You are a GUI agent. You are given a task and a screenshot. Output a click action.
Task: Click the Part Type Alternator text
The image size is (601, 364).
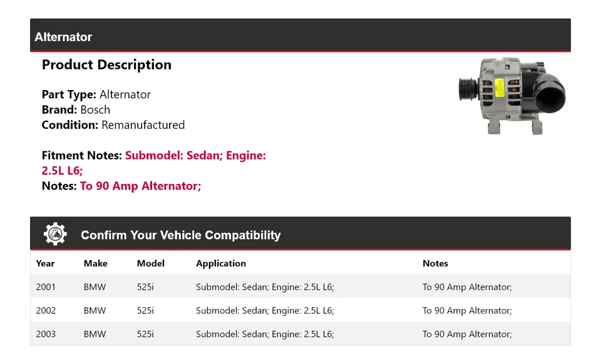tap(96, 94)
